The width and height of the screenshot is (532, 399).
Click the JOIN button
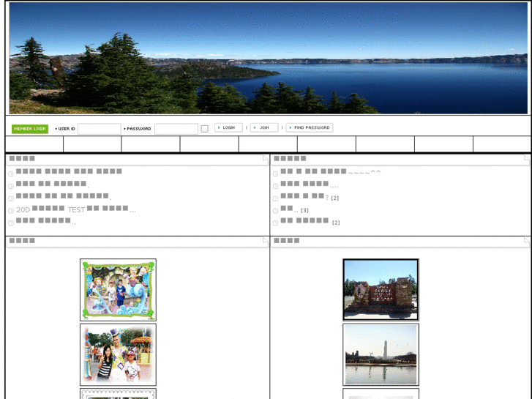tap(263, 127)
